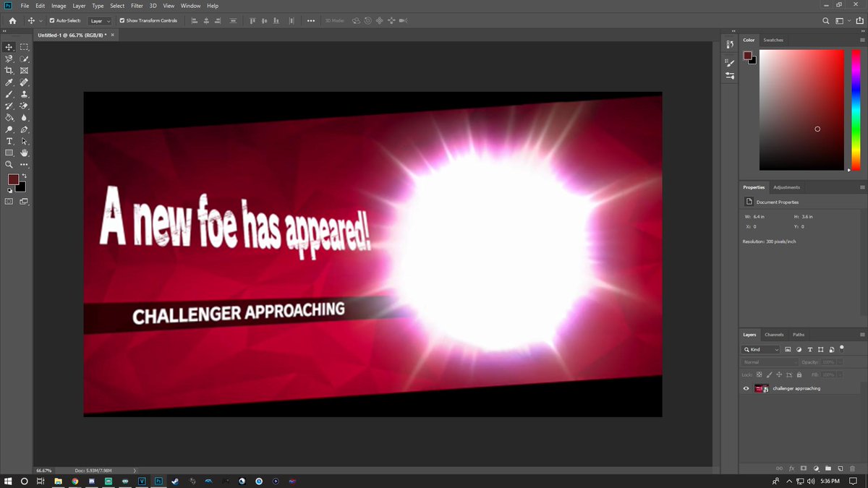Click the hue slider in Color panel

pyautogui.click(x=856, y=110)
